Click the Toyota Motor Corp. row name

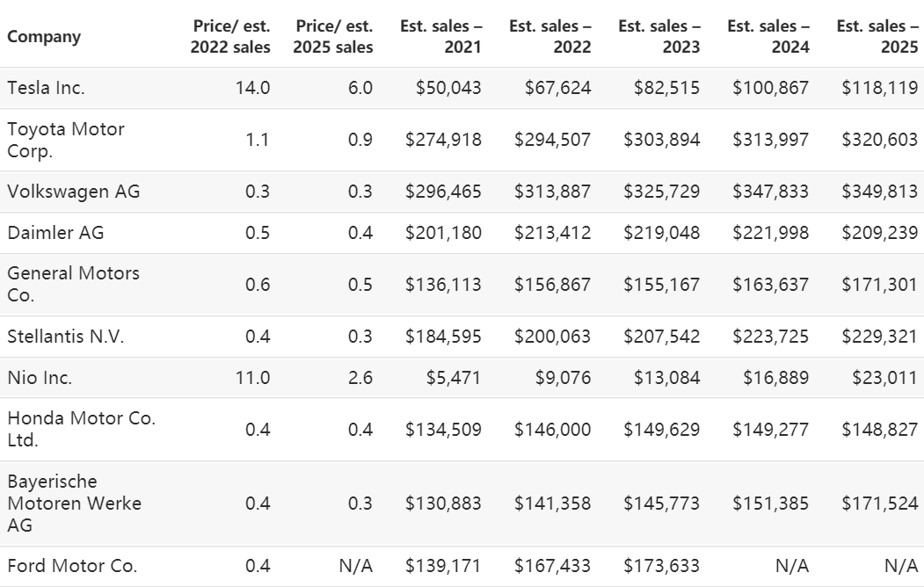(x=66, y=140)
